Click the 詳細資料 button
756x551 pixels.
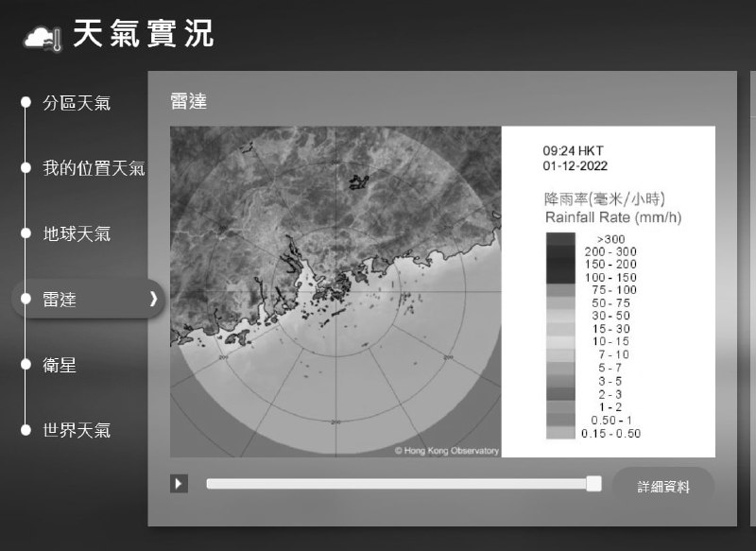663,484
